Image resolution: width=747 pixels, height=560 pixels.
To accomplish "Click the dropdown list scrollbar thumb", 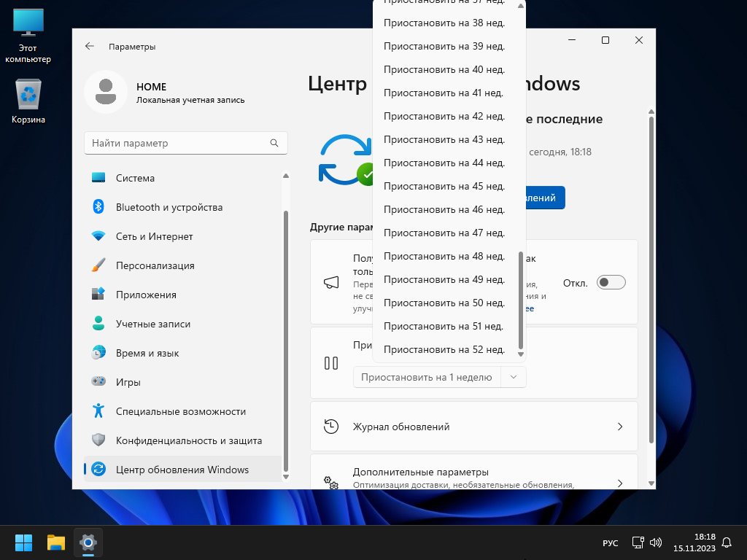I will 520,300.
